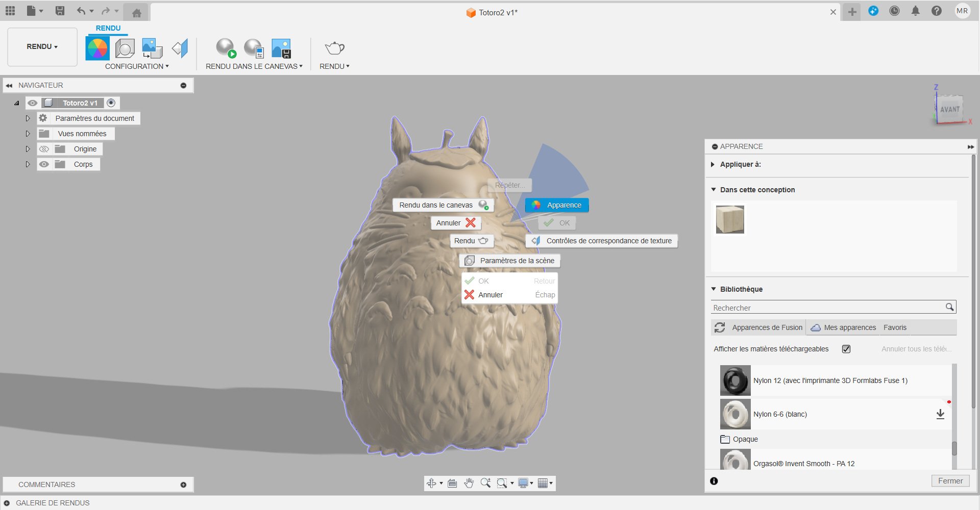Click Annuler in the lower context menu
The image size is (980, 510).
click(509, 295)
